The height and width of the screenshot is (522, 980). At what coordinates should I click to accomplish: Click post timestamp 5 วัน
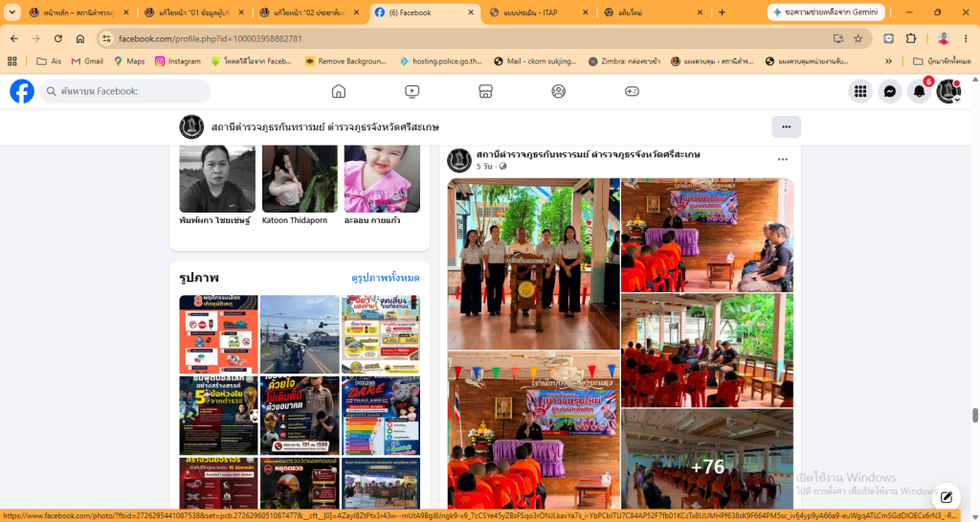pyautogui.click(x=484, y=167)
